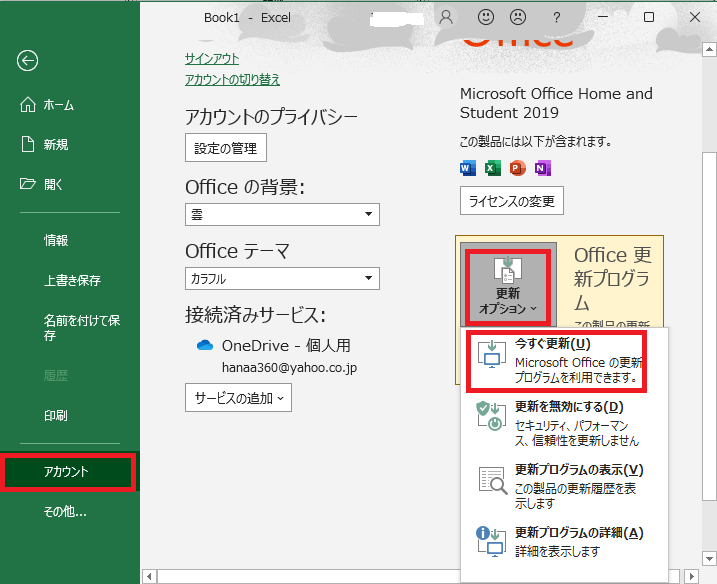Image resolution: width=717 pixels, height=584 pixels.
Task: Click the アカウントの切り替え link
Action: pyautogui.click(x=232, y=80)
